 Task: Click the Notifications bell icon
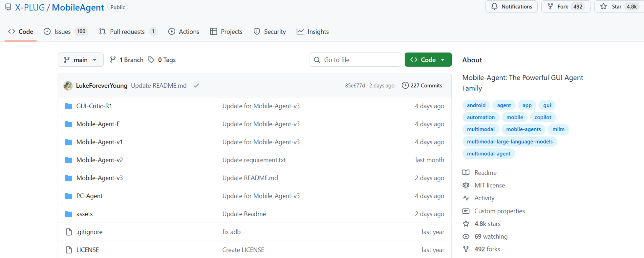(494, 6)
